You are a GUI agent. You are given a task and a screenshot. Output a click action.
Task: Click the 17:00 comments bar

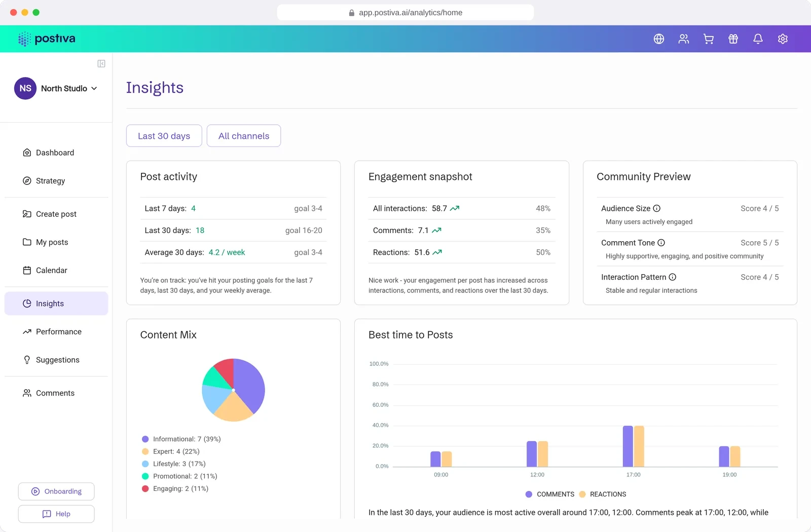click(628, 446)
